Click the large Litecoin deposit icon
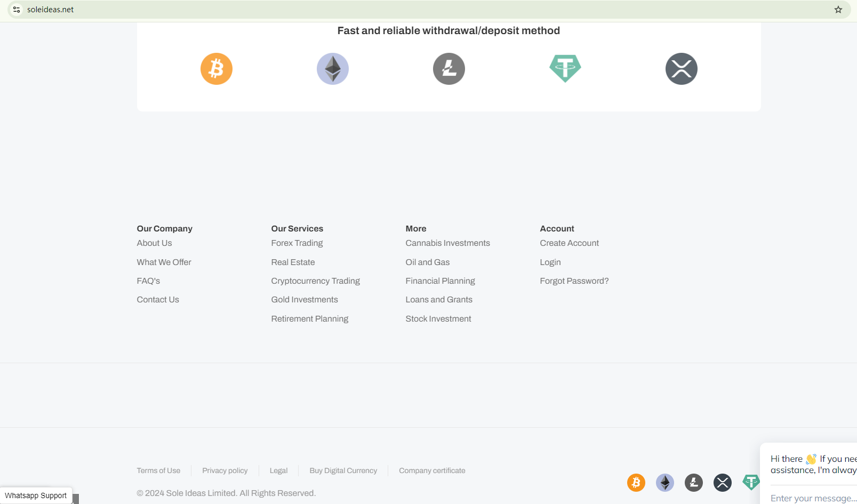The width and height of the screenshot is (857, 504). [x=449, y=69]
